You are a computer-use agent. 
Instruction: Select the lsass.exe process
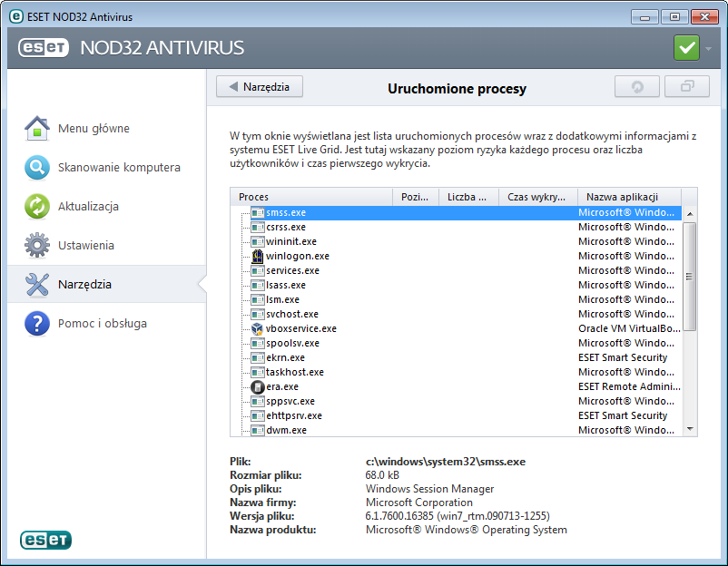[456, 285]
